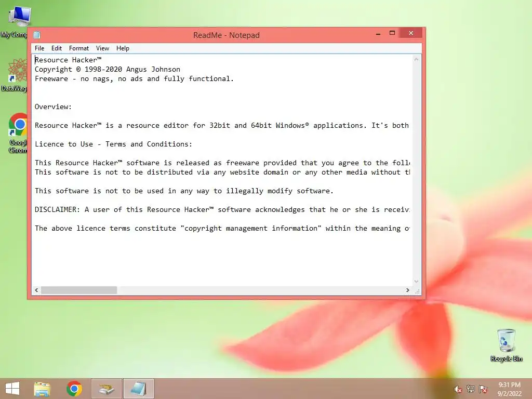Select the Recycle Bin desktop icon
This screenshot has height=399, width=532.
tap(506, 345)
